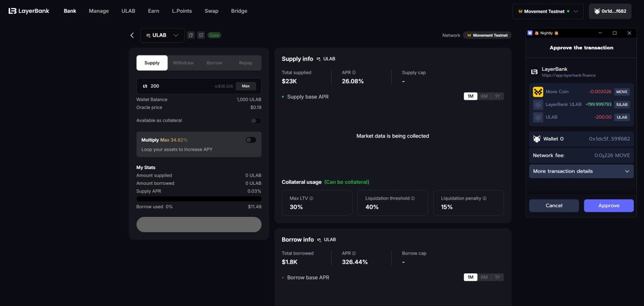Image resolution: width=644 pixels, height=306 pixels.
Task: Click the Borrow APR value 326.44%
Action: point(355,262)
